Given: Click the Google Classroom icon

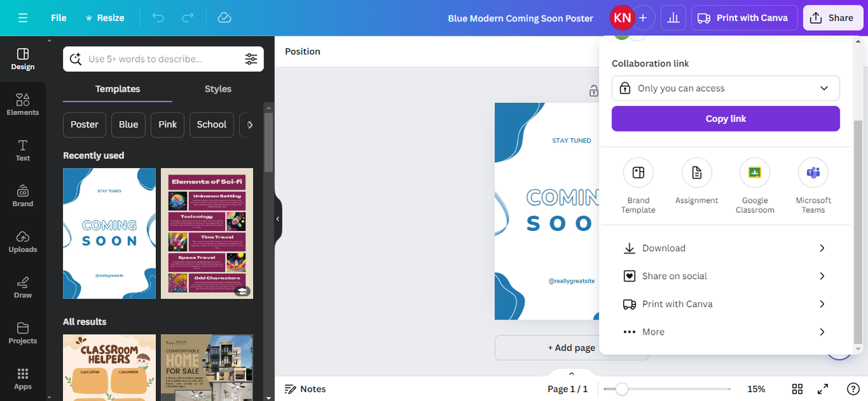Looking at the screenshot, I should coord(755,173).
